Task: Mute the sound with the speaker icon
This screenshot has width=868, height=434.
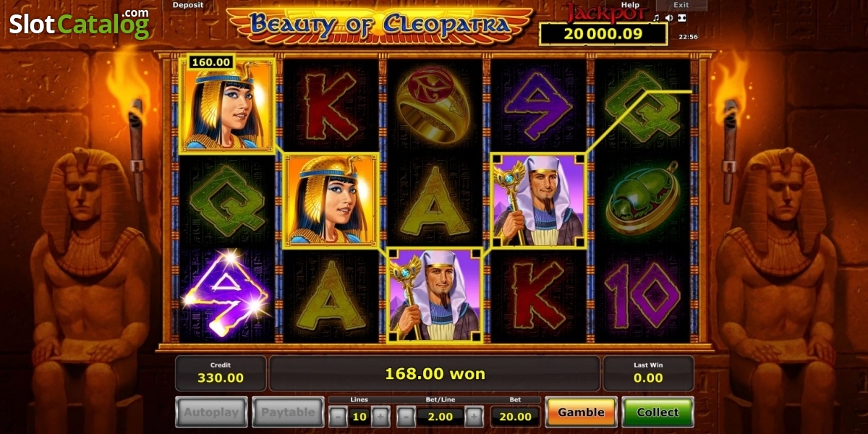Action: tap(669, 18)
